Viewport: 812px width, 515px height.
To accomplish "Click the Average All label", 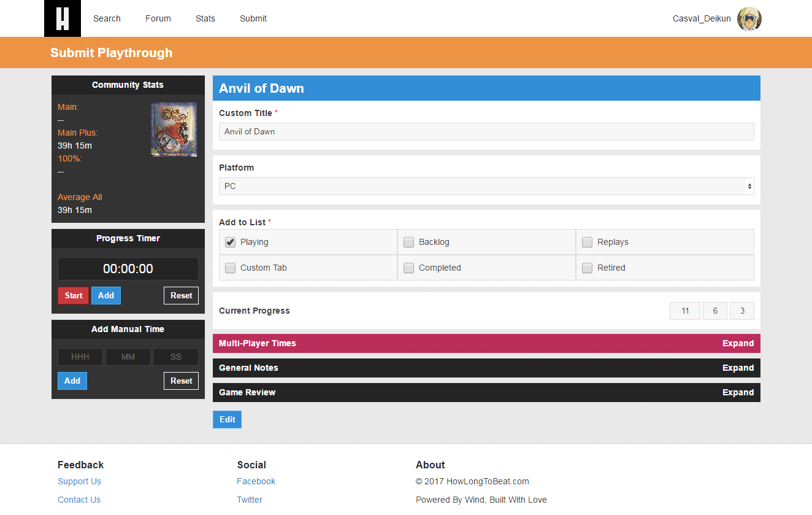I will pyautogui.click(x=80, y=197).
